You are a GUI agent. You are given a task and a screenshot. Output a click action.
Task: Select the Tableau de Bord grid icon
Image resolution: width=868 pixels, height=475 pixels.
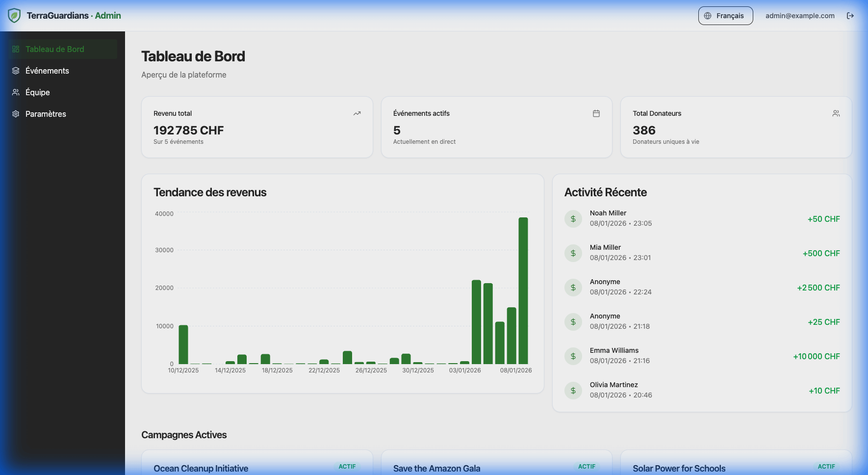tap(16, 49)
